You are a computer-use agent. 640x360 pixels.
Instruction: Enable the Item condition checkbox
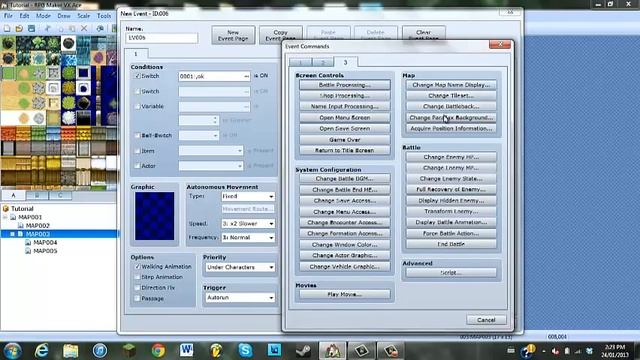coord(138,151)
